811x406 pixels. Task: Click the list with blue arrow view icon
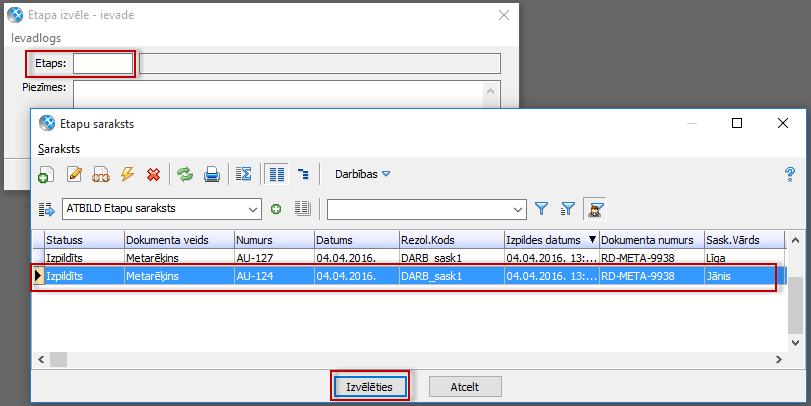[x=47, y=209]
